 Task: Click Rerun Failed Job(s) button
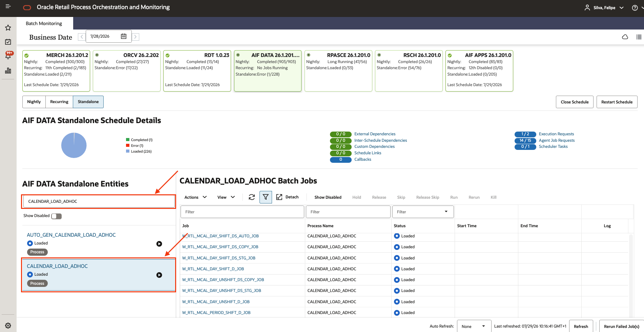tap(621, 326)
